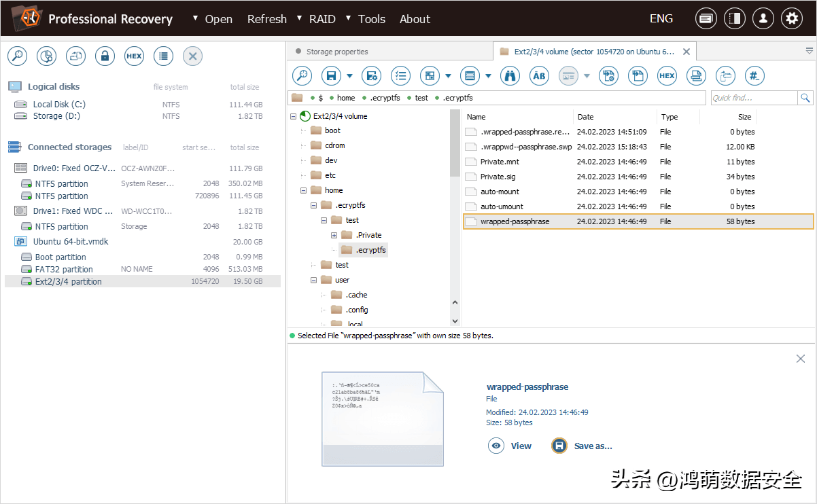Click the partition search pie-chart icon
This screenshot has width=817, height=504.
pos(46,56)
